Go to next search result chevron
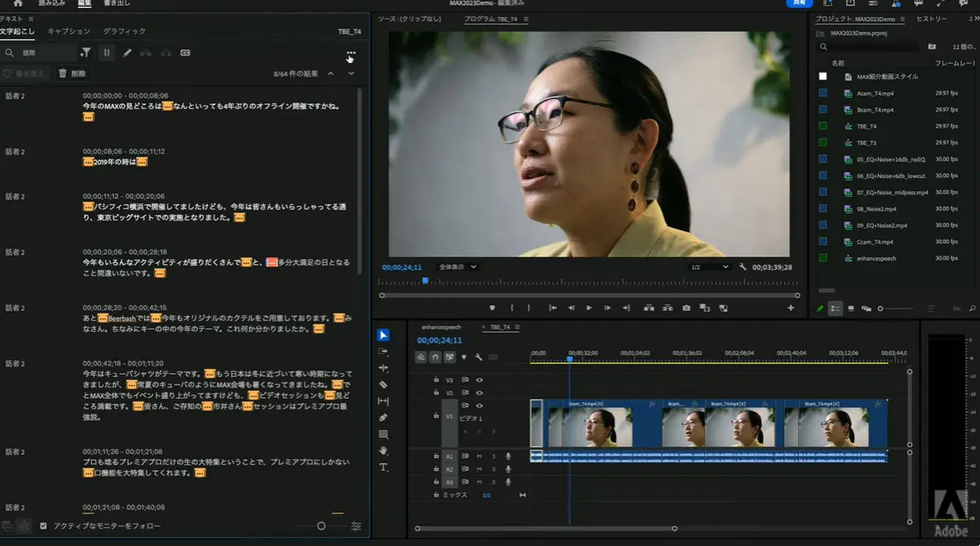The image size is (980, 546). coord(352,74)
